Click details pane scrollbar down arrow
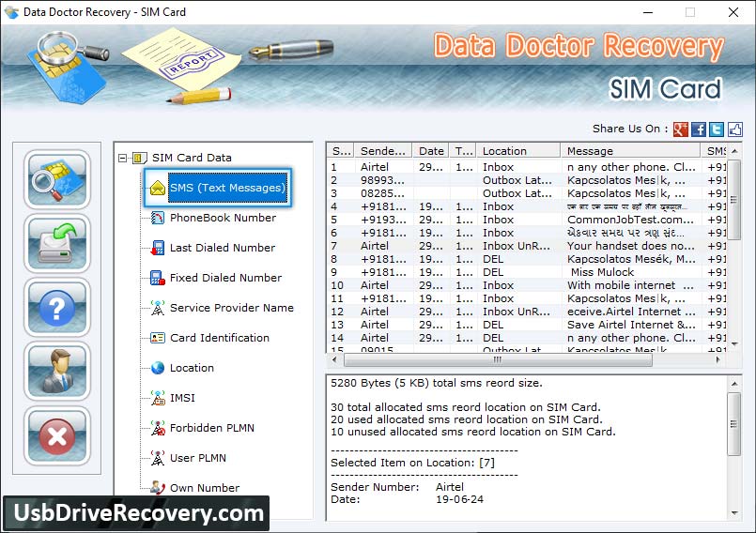 coord(733,512)
